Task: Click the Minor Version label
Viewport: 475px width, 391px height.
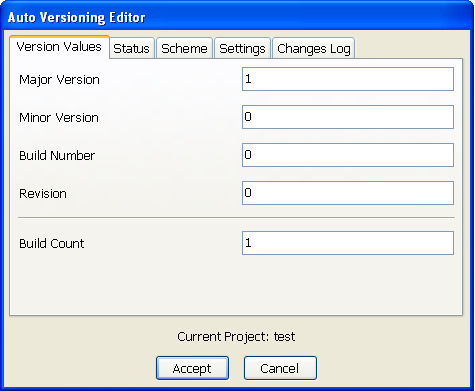Action: click(x=59, y=118)
